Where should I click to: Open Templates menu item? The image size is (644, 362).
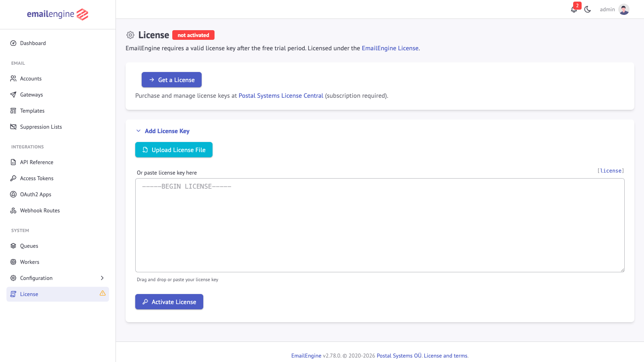pos(58,111)
